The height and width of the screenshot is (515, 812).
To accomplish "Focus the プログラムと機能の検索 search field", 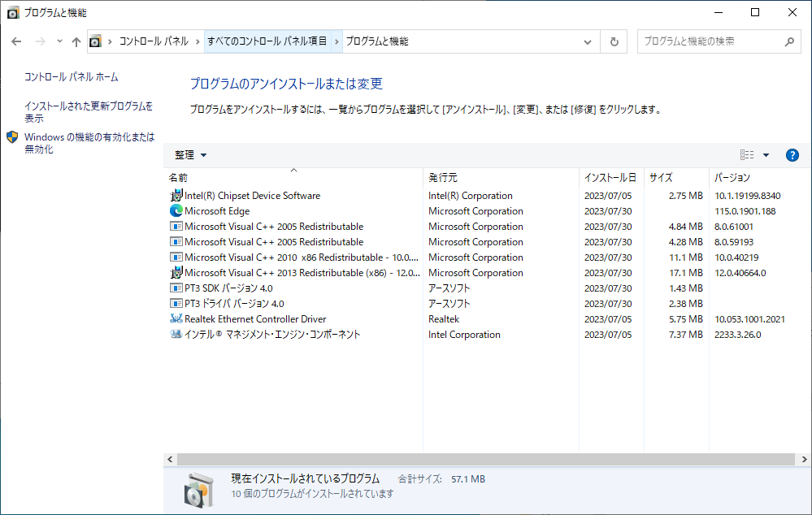I will pos(719,41).
